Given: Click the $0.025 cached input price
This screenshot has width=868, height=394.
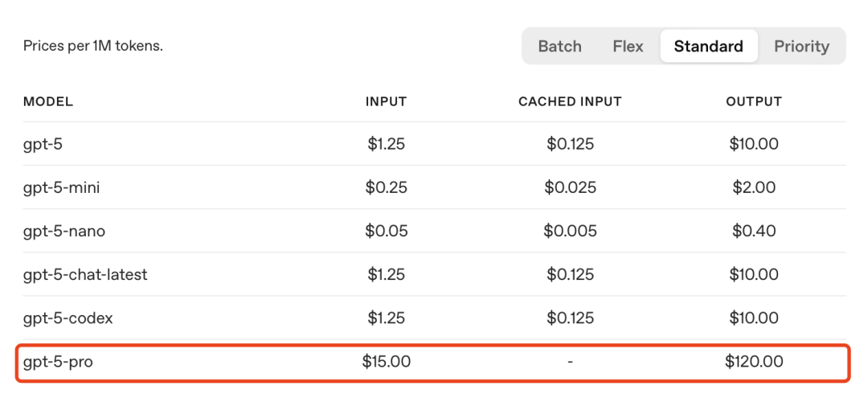Looking at the screenshot, I should [570, 187].
